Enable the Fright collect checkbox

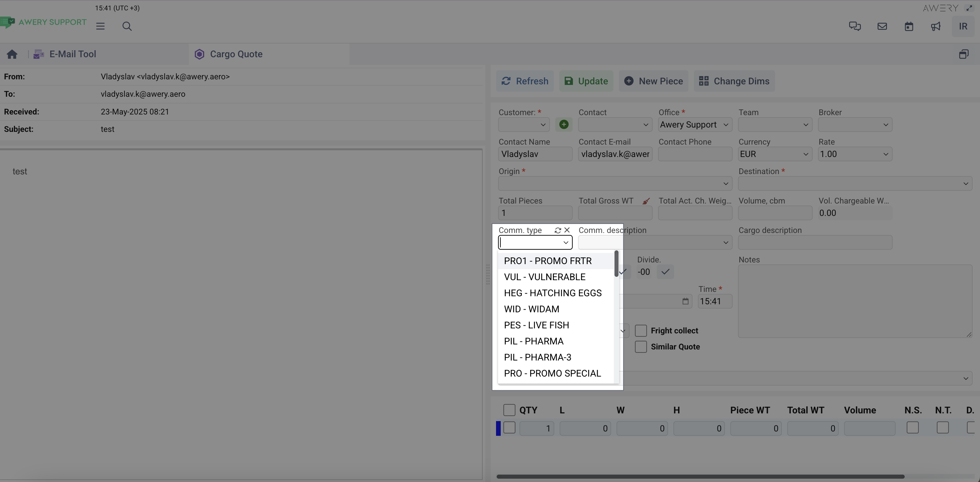pos(641,331)
